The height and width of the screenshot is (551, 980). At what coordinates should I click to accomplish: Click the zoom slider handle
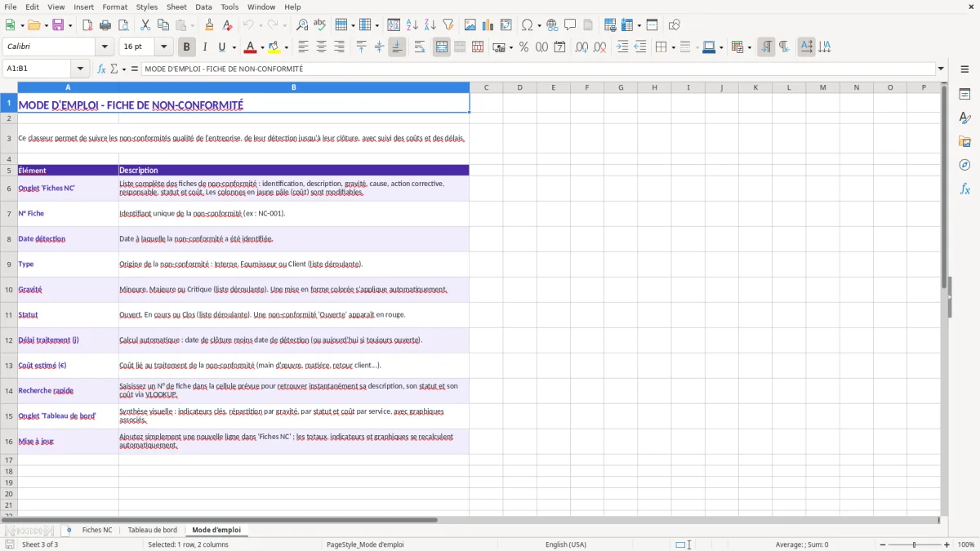pyautogui.click(x=915, y=544)
